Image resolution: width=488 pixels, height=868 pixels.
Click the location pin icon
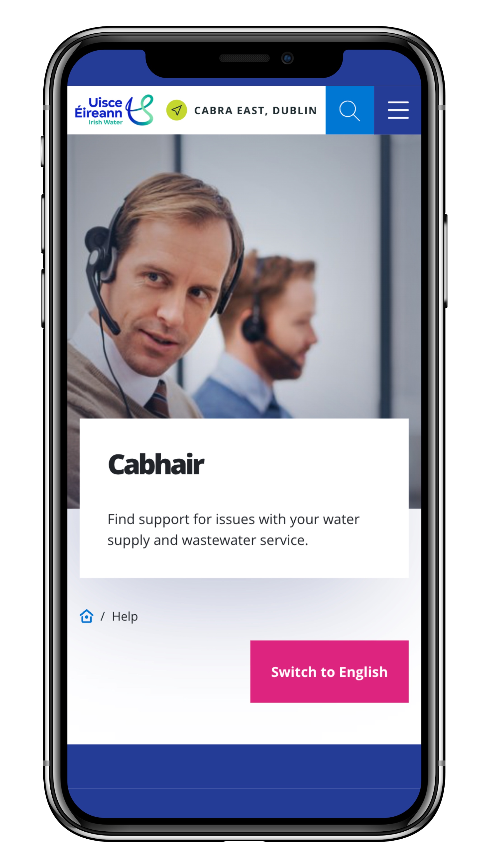(x=176, y=110)
